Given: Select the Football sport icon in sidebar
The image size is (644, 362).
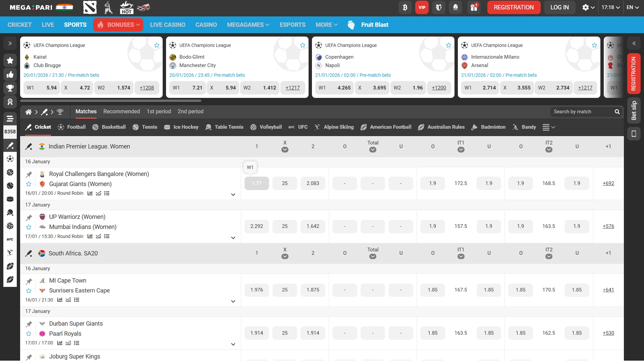Looking at the screenshot, I should point(10,159).
